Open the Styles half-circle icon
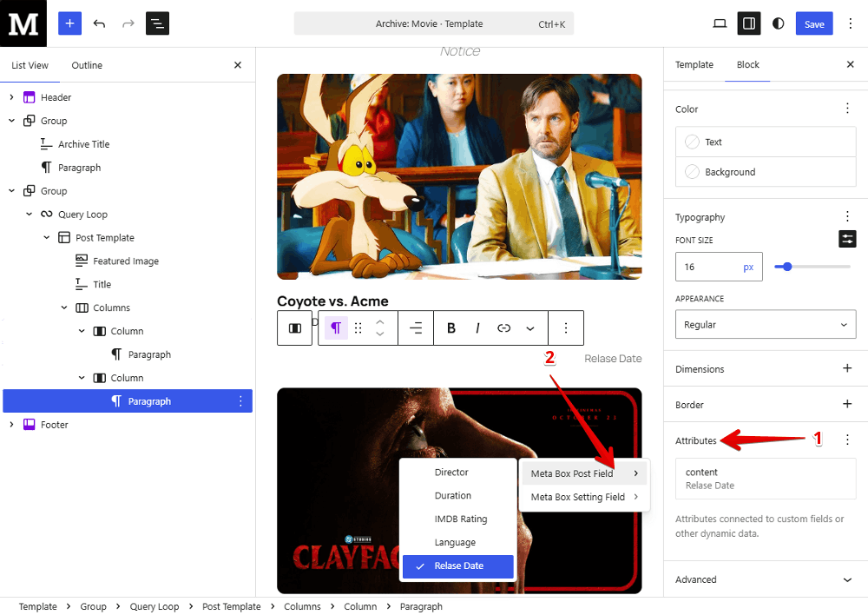The height and width of the screenshot is (615, 868). [x=778, y=23]
